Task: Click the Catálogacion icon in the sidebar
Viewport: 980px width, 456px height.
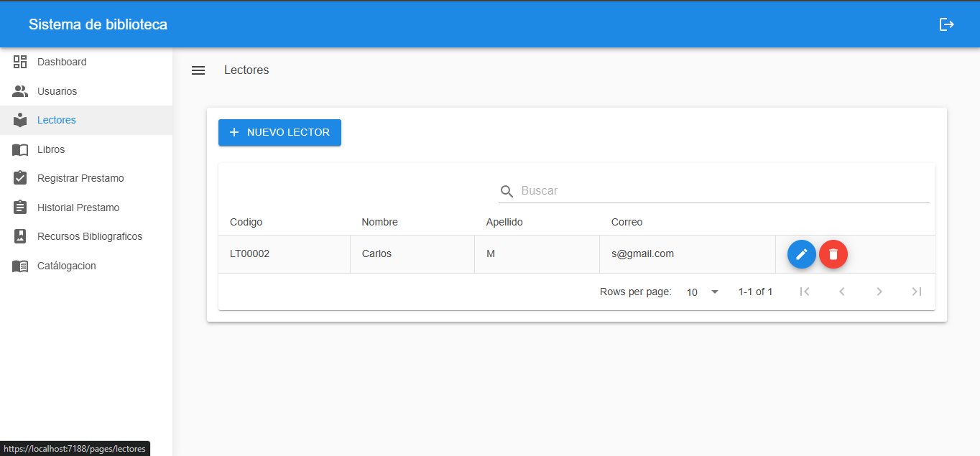Action: click(x=20, y=266)
